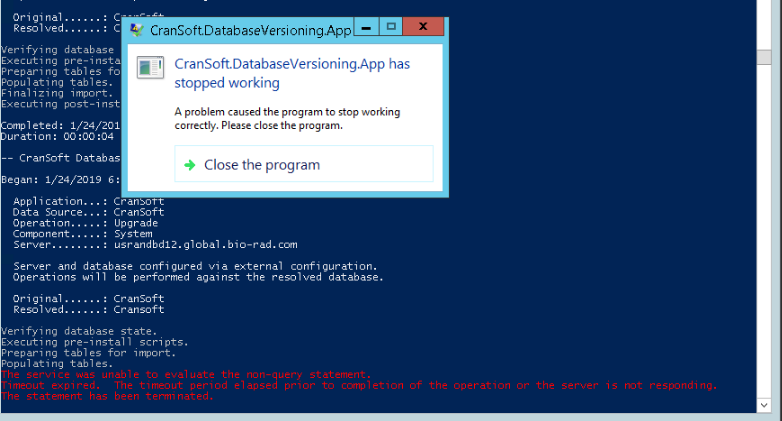Click the application icon in the dialog title bar
782x421 pixels.
pos(137,29)
